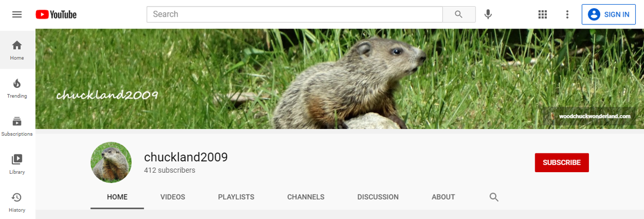Click the YouTube logo
Screen dimensions: 644x219
56,15
